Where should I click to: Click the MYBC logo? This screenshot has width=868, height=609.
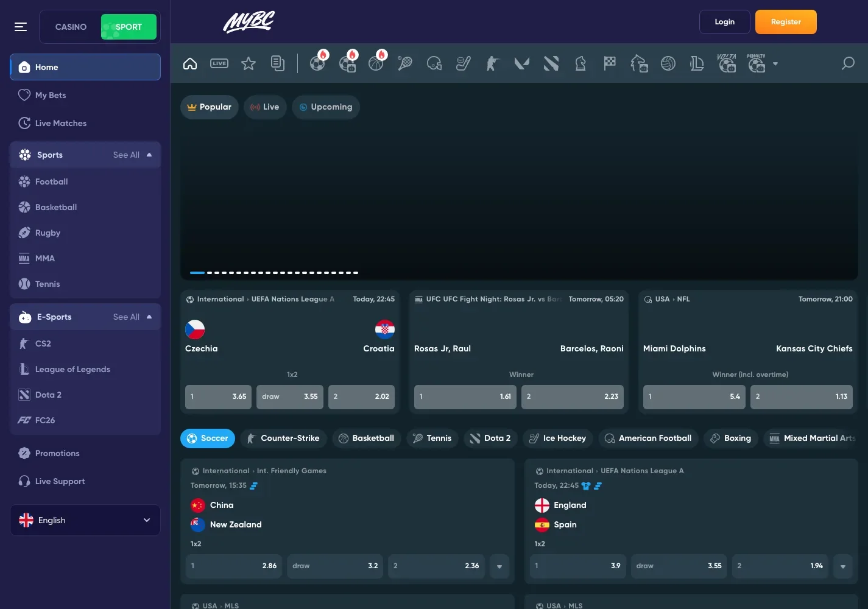[249, 22]
